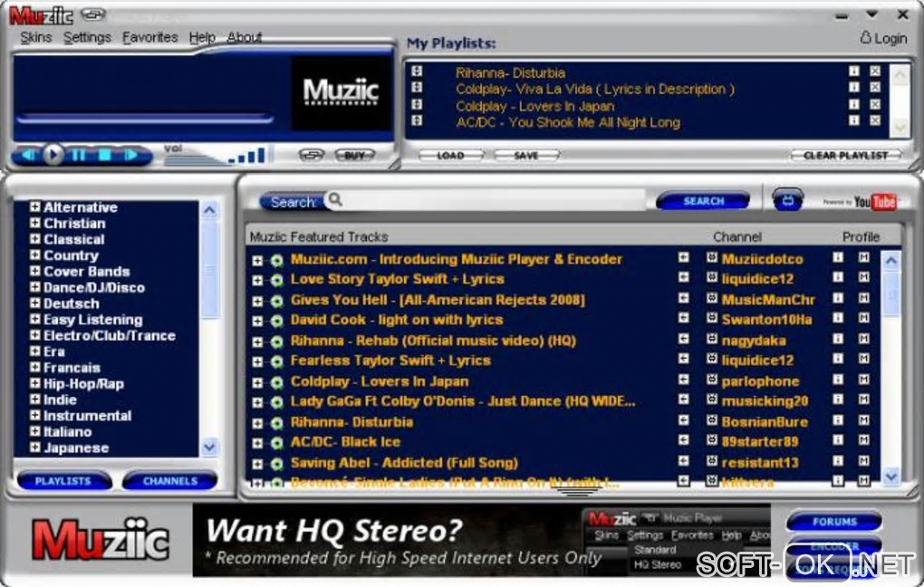
Task: Add Fearless Taylor Swift to playlist
Action: 683,359
